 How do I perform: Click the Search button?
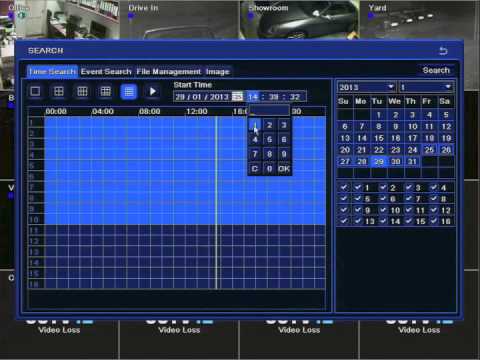[x=436, y=70]
